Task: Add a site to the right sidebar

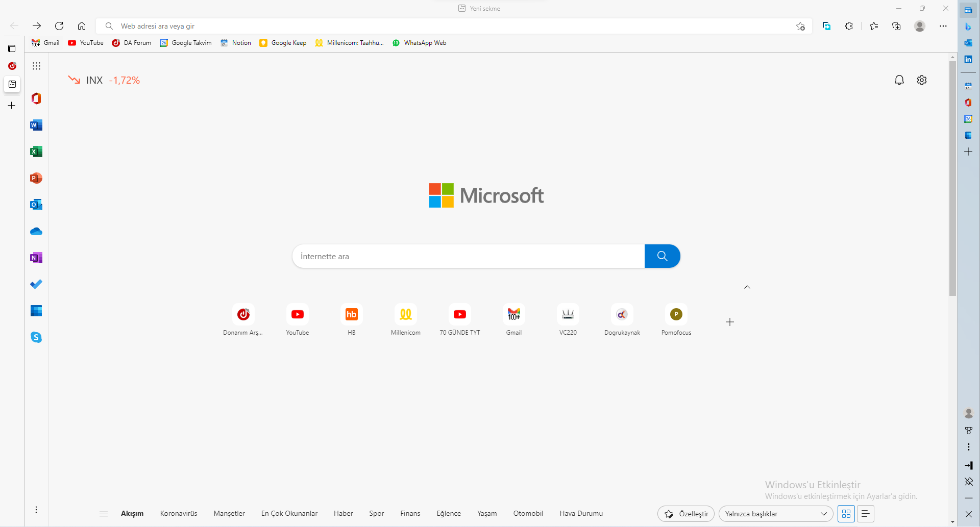Action: 968,152
